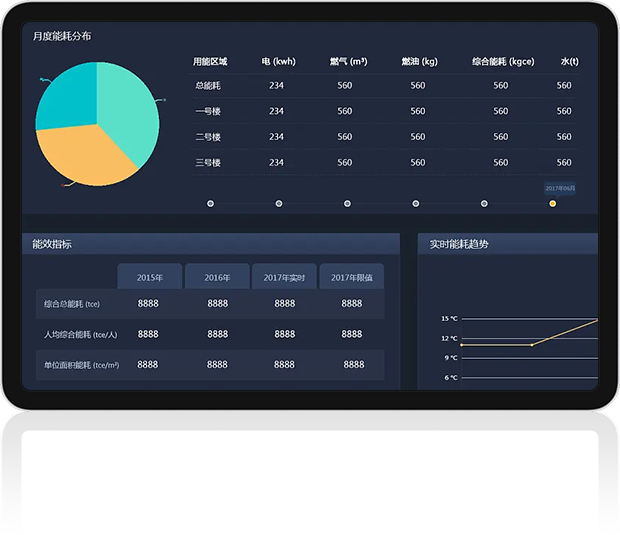This screenshot has width=620, height=535.
Task: Click the 实时能耗趋势 panel title
Action: pos(459,244)
